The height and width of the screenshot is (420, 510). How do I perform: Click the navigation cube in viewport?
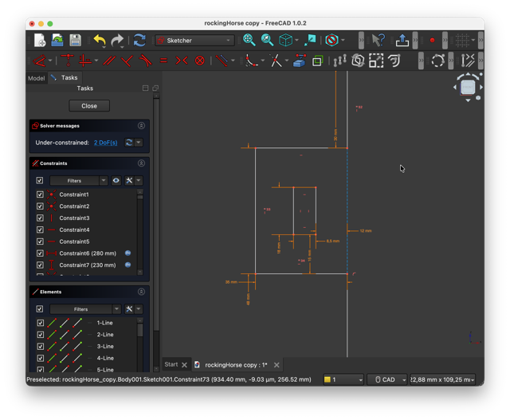468,88
